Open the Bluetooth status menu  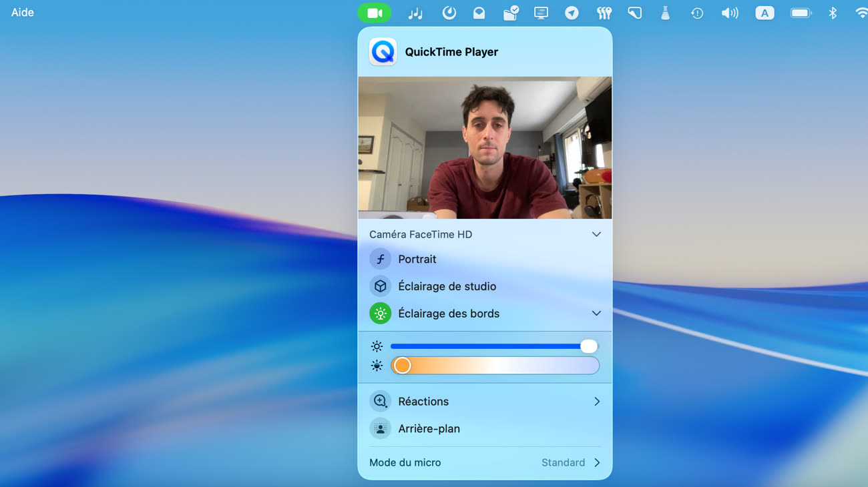click(832, 13)
